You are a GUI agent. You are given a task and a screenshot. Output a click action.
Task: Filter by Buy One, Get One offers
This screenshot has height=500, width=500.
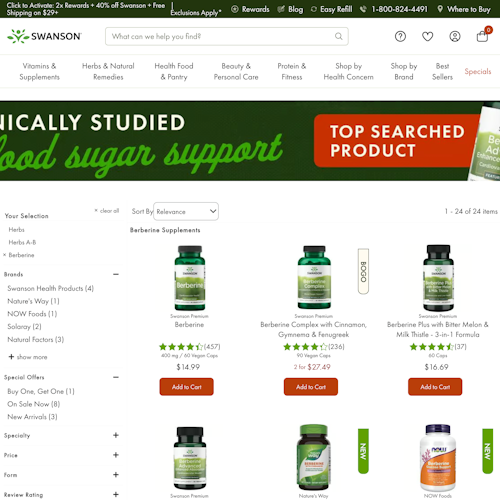coord(41,391)
